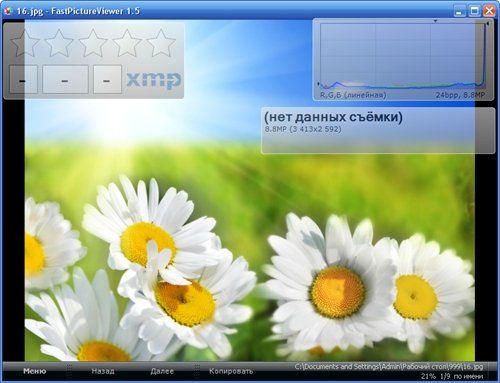
Task: Go to next image with Далее
Action: pos(162,371)
